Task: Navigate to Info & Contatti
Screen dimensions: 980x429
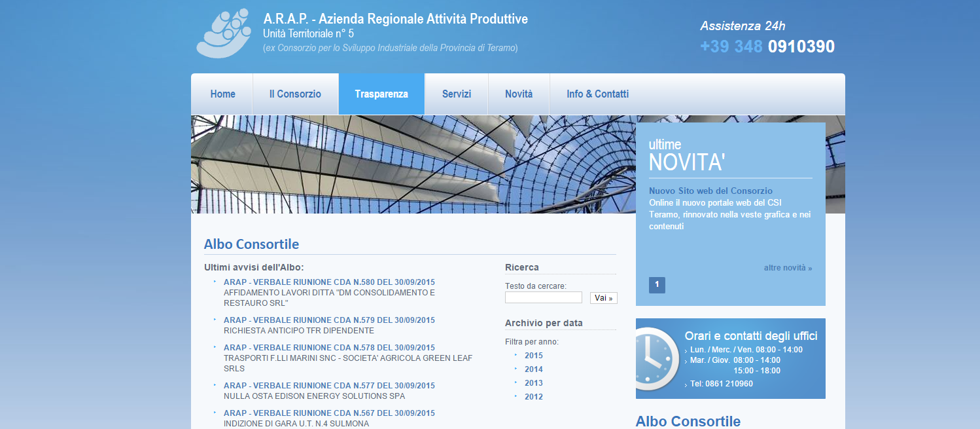Action: tap(597, 94)
